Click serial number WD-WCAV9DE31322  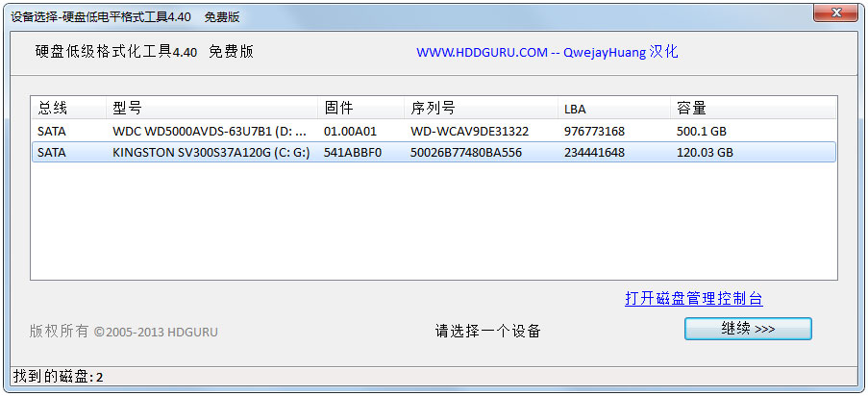tap(469, 132)
